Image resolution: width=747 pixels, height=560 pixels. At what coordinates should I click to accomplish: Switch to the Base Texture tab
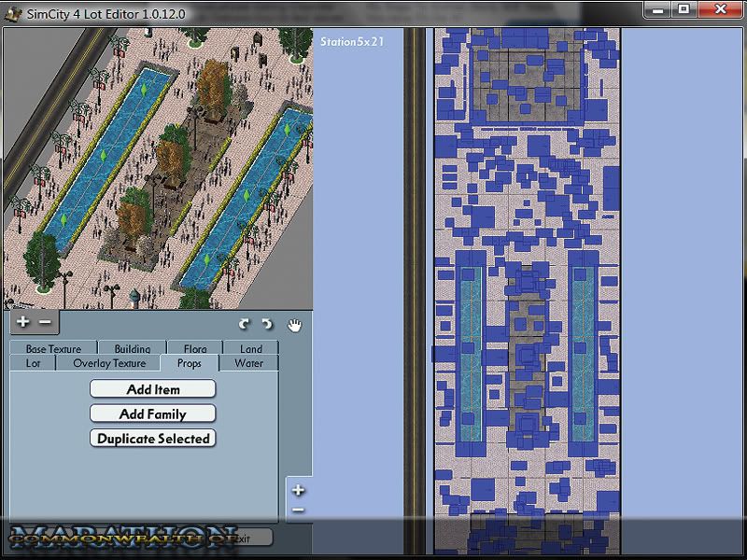coord(53,349)
